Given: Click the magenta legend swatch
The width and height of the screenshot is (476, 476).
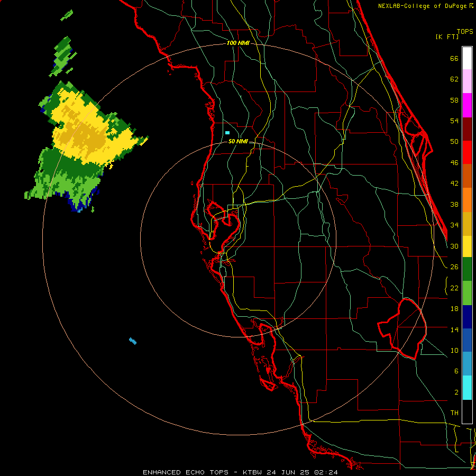Looking at the screenshot, I should (x=467, y=105).
